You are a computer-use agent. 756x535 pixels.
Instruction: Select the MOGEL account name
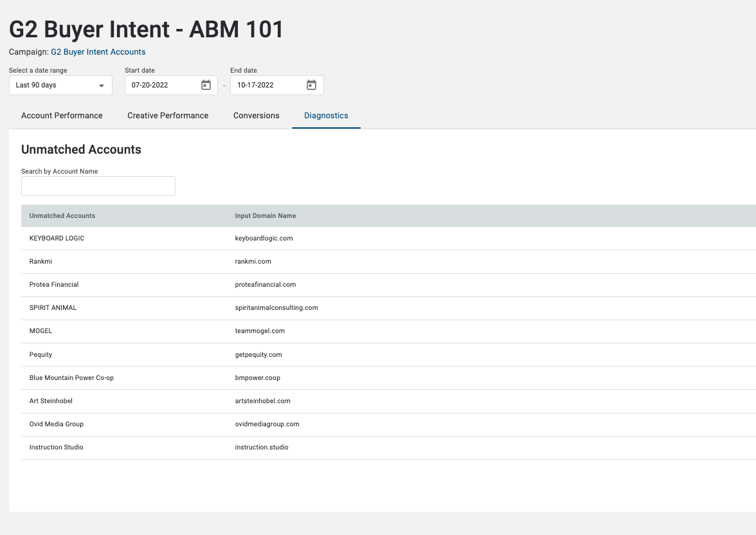[40, 331]
